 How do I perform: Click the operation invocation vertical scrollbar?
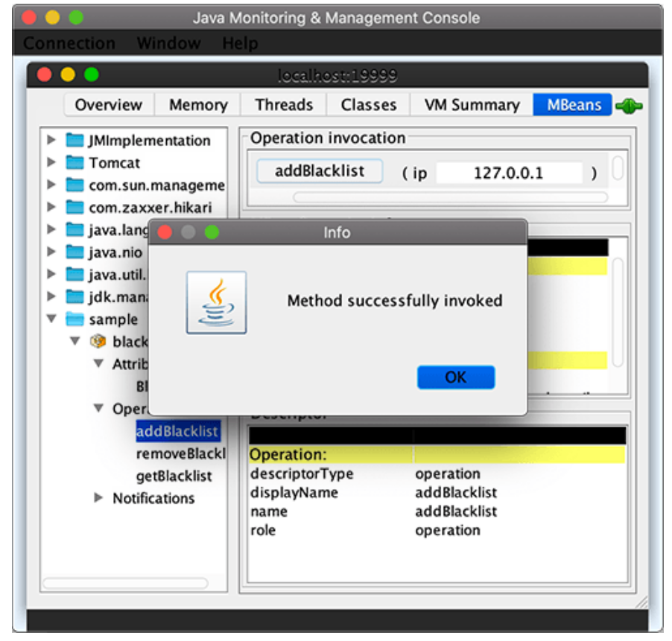pyautogui.click(x=618, y=168)
